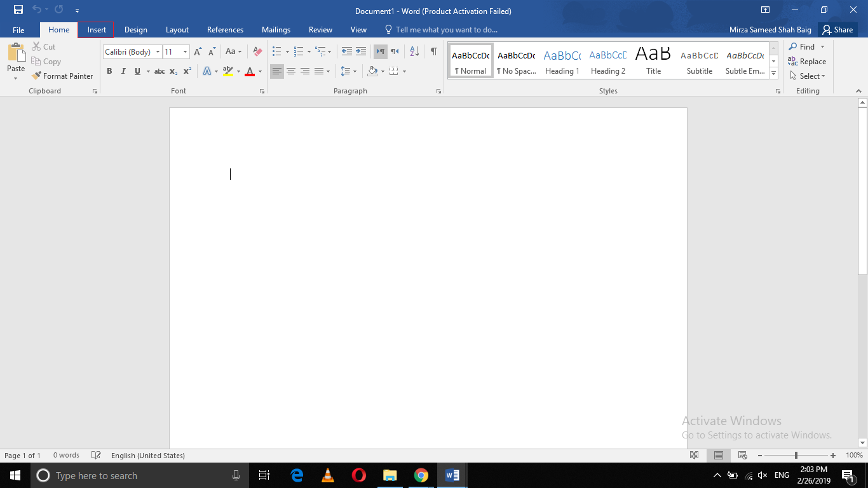Click the Tell me what you want search box
This screenshot has height=488, width=868.
[441, 30]
